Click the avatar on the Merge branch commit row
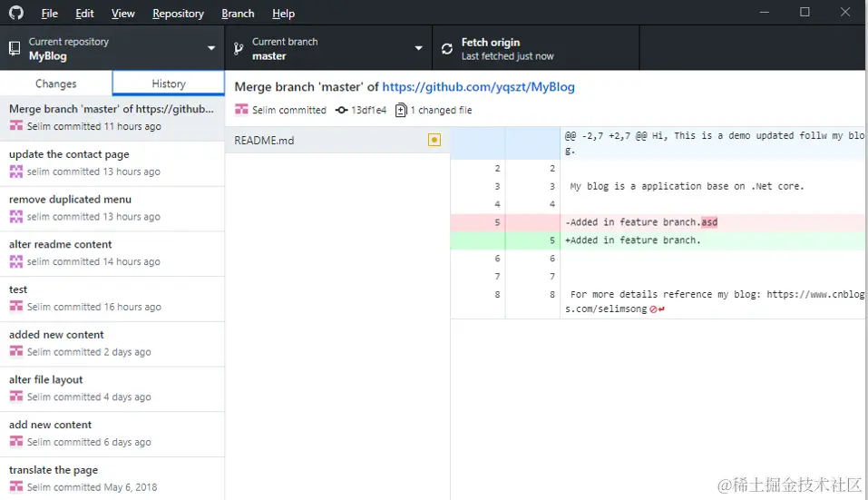This screenshot has width=868, height=500. tap(16, 126)
